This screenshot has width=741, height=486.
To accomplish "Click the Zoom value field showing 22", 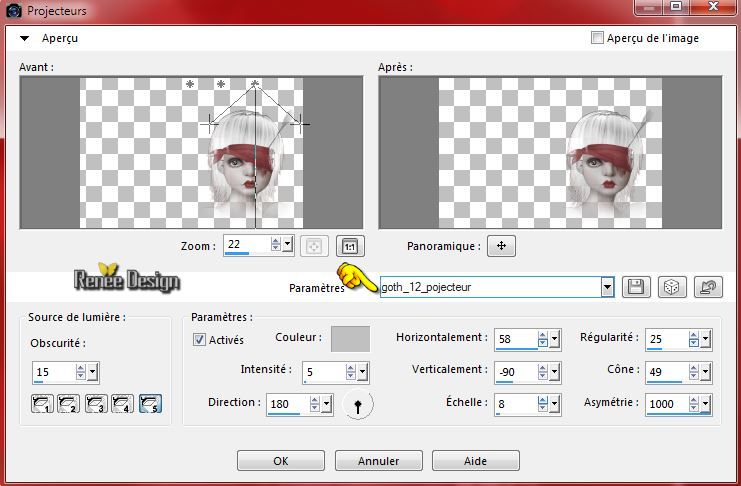I will [248, 245].
